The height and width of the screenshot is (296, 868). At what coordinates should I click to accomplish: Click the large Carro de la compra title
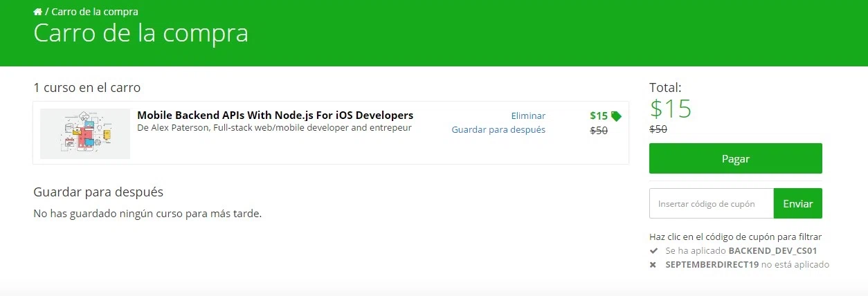click(x=141, y=33)
